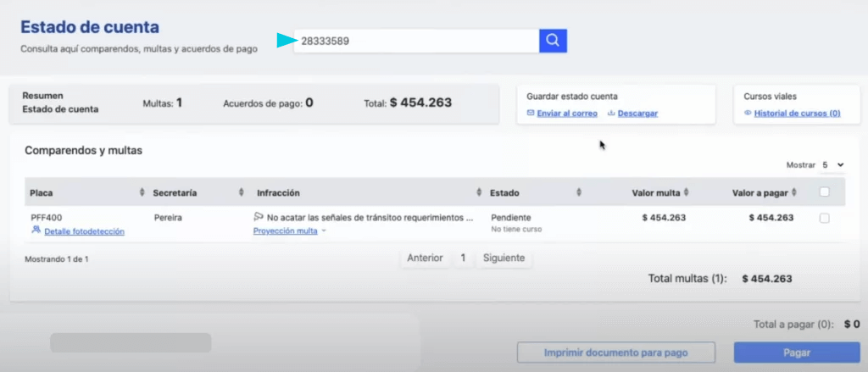The width and height of the screenshot is (868, 372).
Task: Click the Mostrando 1 de 1 text
Action: (x=57, y=259)
